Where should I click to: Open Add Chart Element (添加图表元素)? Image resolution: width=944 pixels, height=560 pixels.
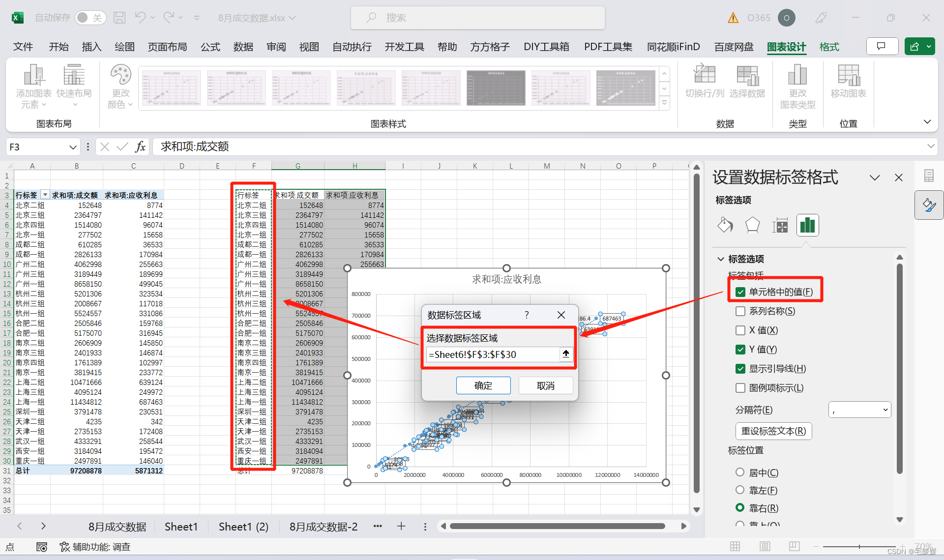(x=33, y=87)
